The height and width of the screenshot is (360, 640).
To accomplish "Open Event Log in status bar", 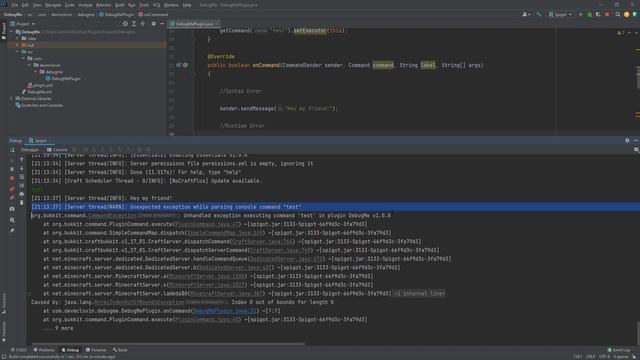I will click(x=618, y=350).
